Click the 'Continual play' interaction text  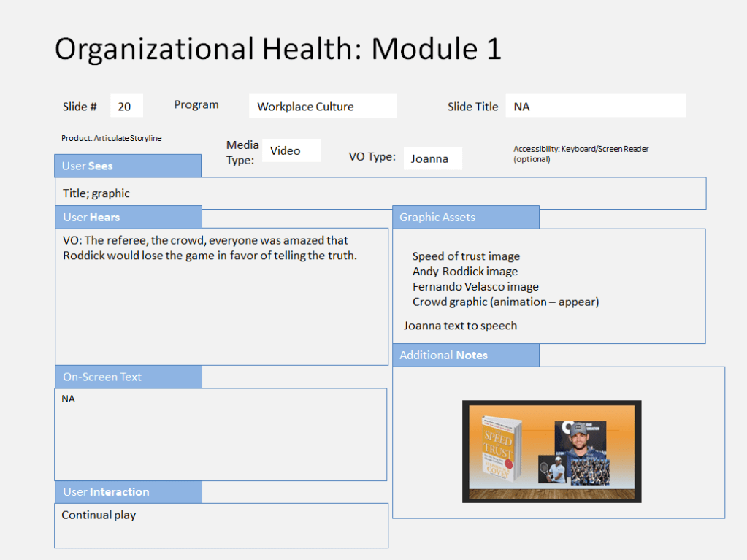[99, 515]
